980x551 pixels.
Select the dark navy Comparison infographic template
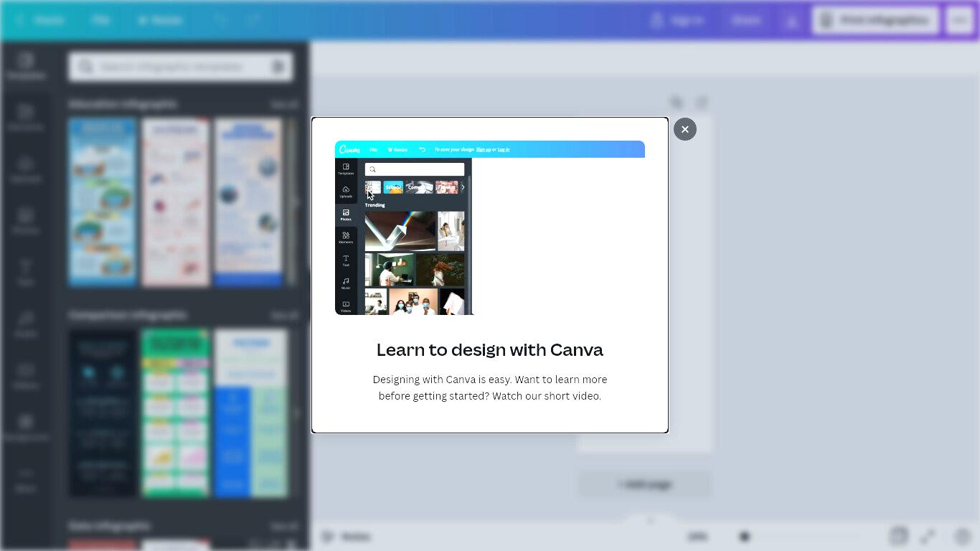(x=103, y=413)
